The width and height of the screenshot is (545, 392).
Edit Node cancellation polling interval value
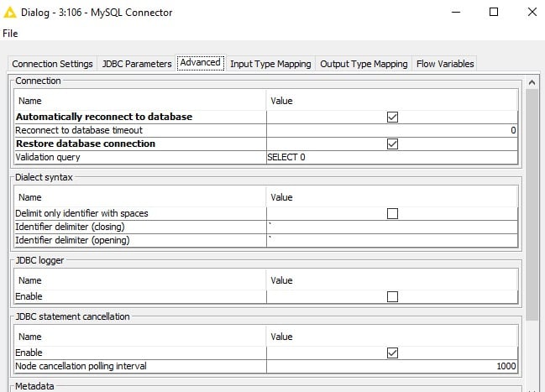point(392,366)
